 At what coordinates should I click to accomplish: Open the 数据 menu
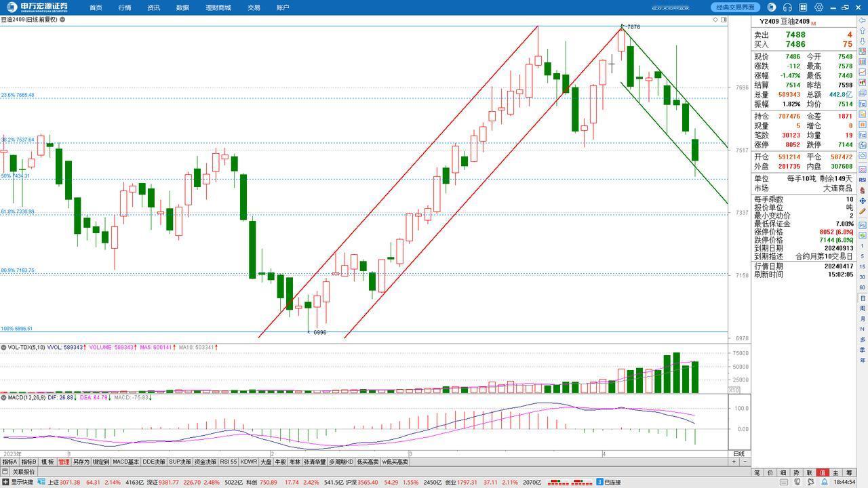(x=182, y=7)
